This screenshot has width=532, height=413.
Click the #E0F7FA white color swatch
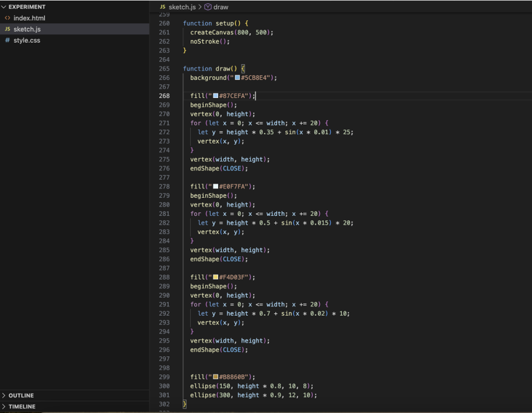pyautogui.click(x=215, y=187)
